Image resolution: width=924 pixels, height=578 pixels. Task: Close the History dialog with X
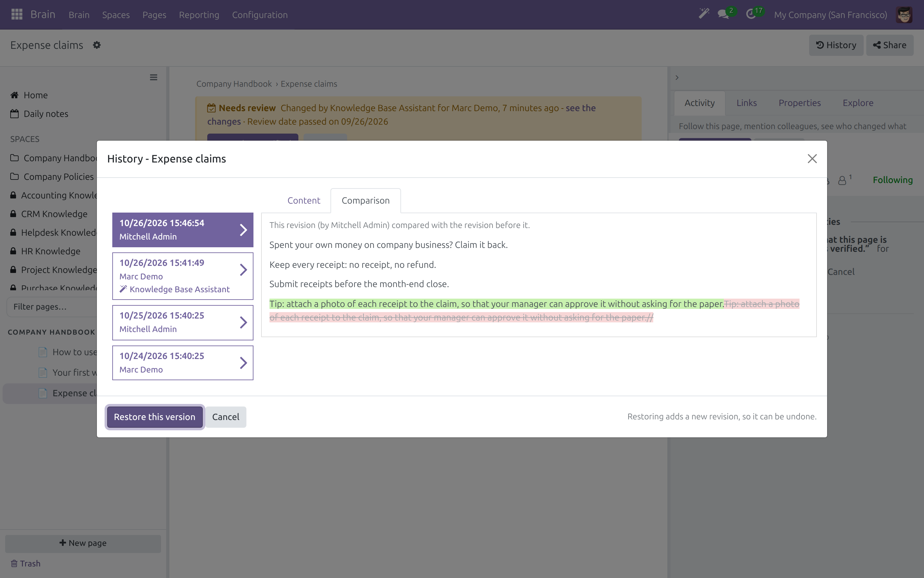point(812,159)
